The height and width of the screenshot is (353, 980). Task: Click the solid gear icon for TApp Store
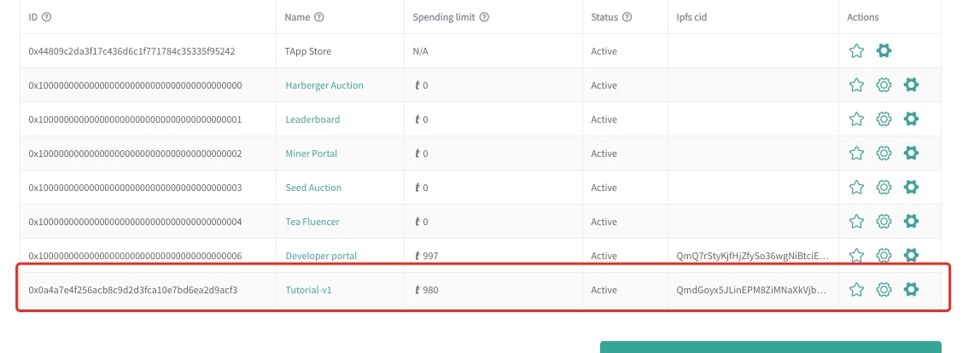click(884, 51)
